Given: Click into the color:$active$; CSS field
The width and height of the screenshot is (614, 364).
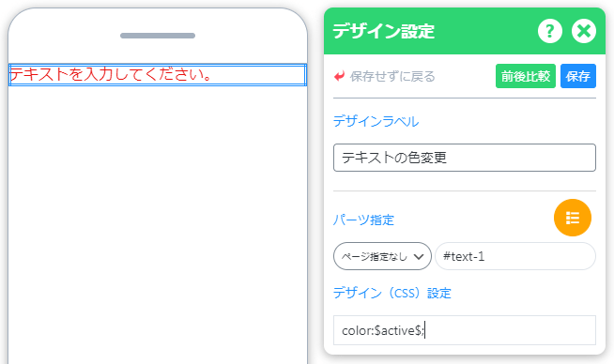Looking at the screenshot, I should [465, 330].
